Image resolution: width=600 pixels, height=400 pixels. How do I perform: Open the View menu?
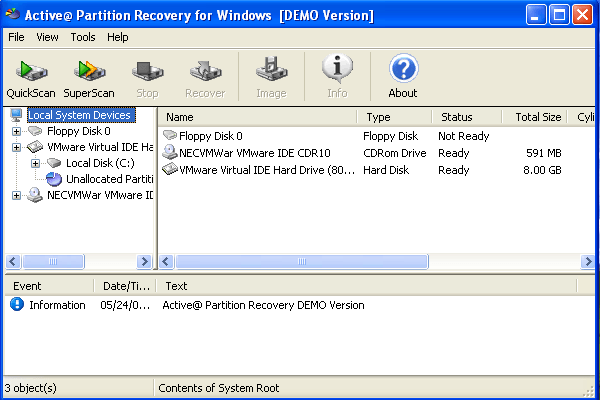(x=47, y=37)
